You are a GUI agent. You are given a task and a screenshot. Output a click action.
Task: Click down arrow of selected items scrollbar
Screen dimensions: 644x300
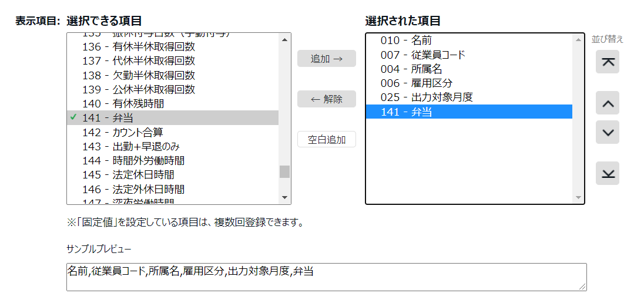pos(578,198)
